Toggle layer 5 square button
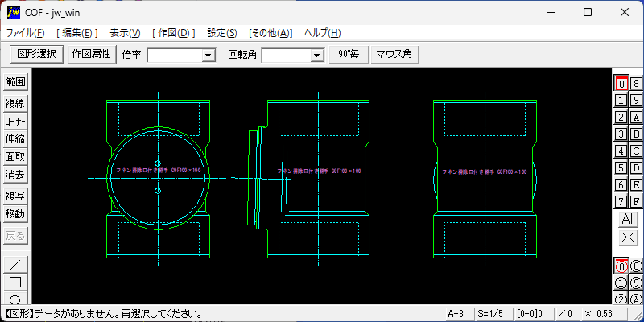644x322 pixels. click(621, 167)
